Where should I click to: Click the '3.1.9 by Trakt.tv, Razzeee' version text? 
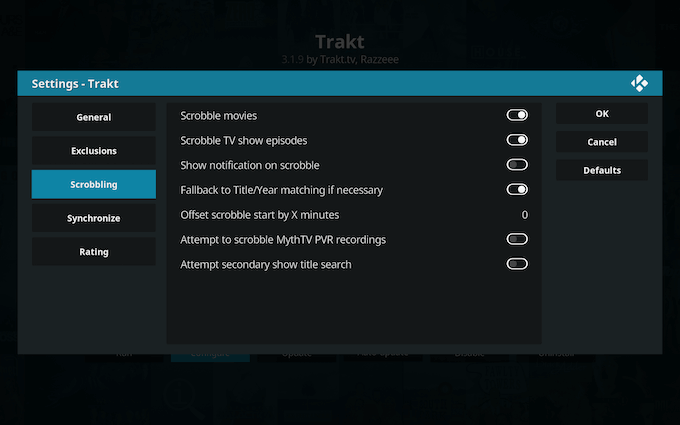tap(340, 60)
